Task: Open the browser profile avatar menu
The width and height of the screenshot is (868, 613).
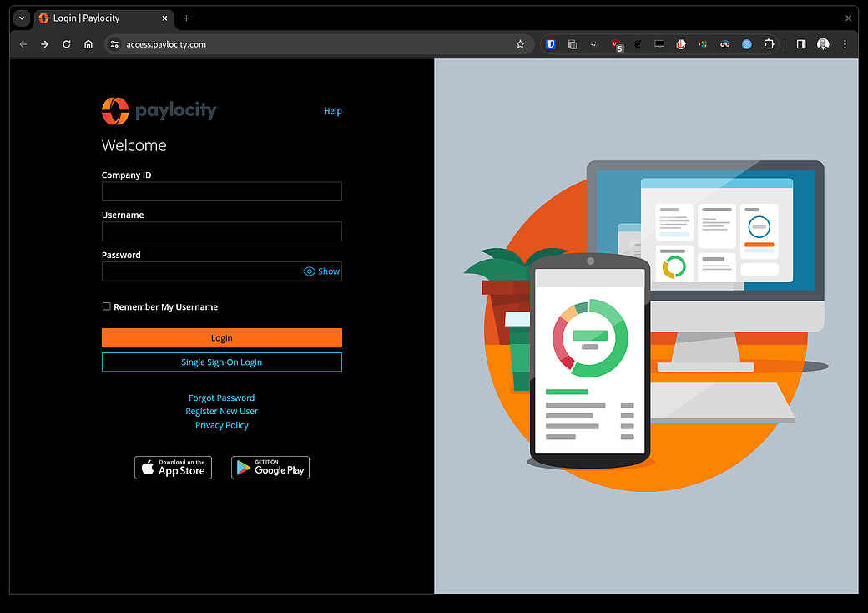Action: point(823,44)
